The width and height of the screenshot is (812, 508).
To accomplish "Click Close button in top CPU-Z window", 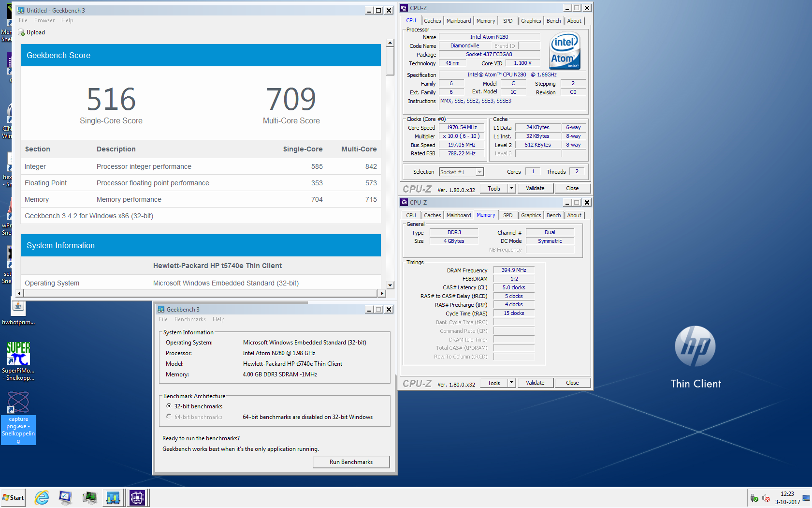I will tap(572, 188).
